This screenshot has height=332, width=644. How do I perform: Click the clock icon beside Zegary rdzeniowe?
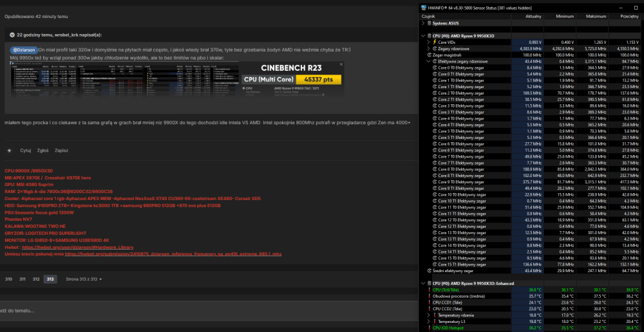tap(435, 48)
